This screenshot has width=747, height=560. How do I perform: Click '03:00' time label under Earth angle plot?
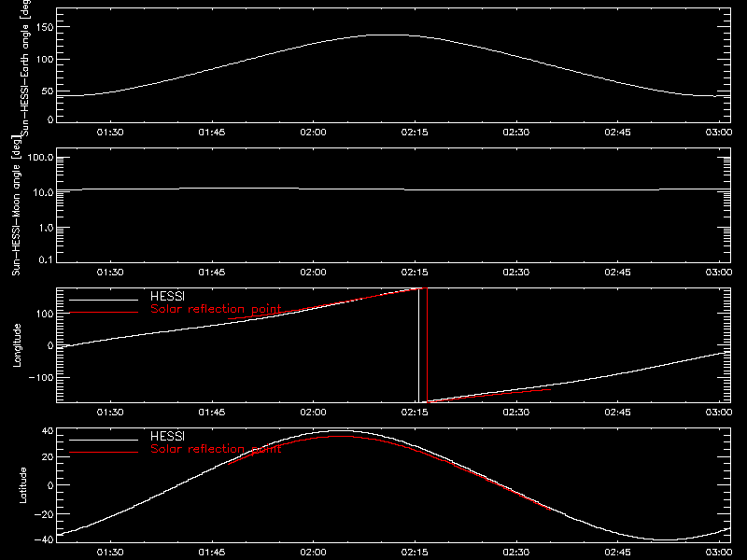tap(719, 133)
